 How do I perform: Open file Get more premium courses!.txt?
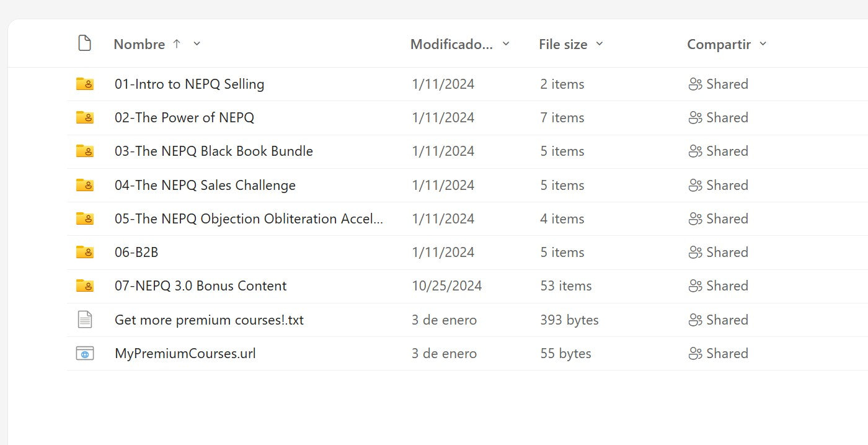[209, 320]
